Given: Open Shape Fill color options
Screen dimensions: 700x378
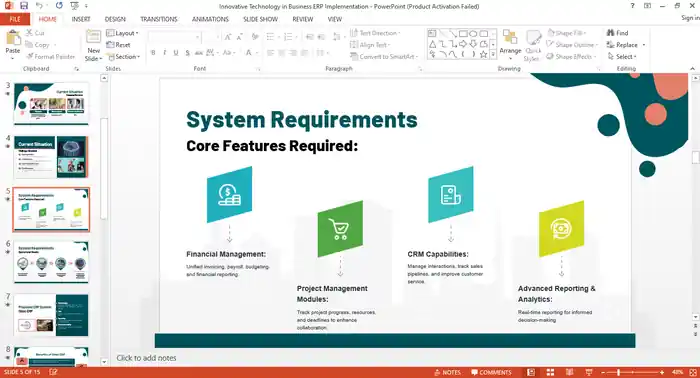Looking at the screenshot, I should pos(567,33).
